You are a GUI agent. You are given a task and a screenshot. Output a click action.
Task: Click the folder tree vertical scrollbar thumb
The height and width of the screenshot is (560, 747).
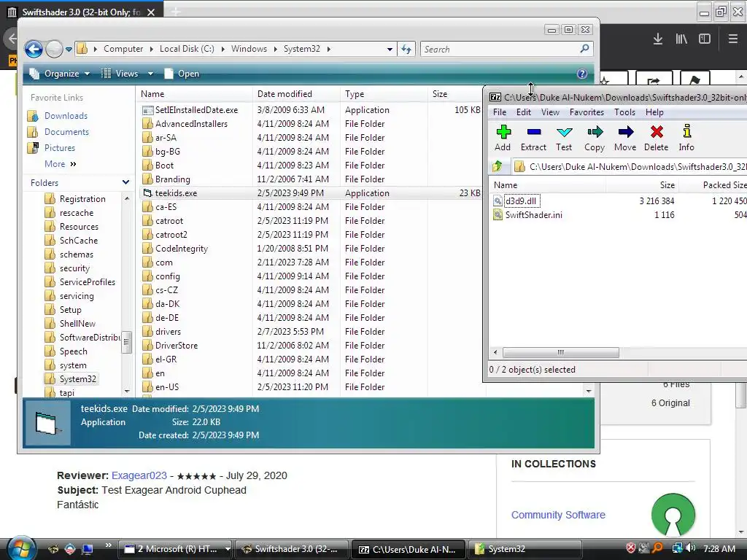(x=126, y=342)
